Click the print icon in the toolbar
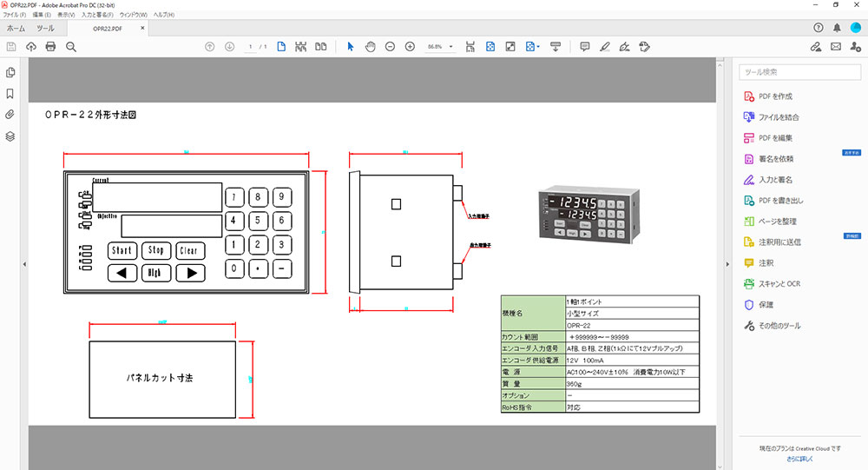Image resolution: width=868 pixels, height=470 pixels. tap(50, 46)
